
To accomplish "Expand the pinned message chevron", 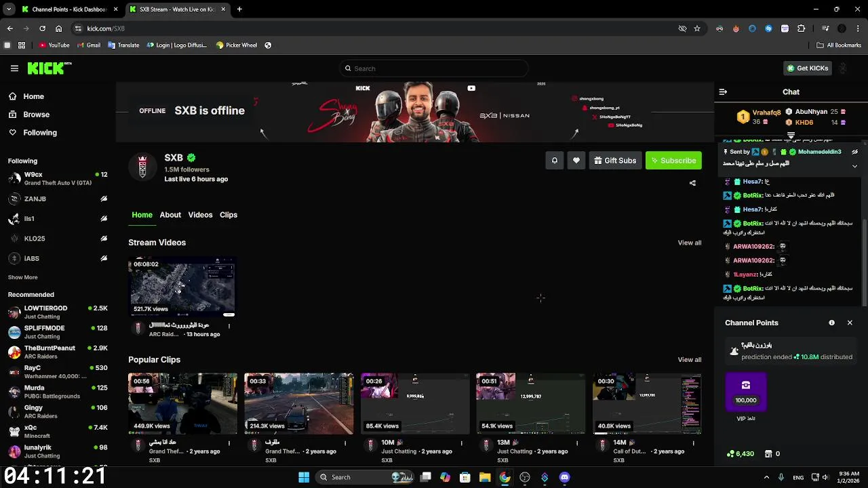I will [x=854, y=166].
